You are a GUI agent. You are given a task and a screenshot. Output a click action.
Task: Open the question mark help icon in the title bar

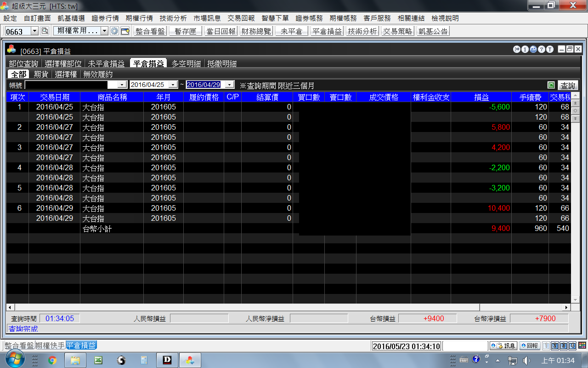[x=542, y=49]
